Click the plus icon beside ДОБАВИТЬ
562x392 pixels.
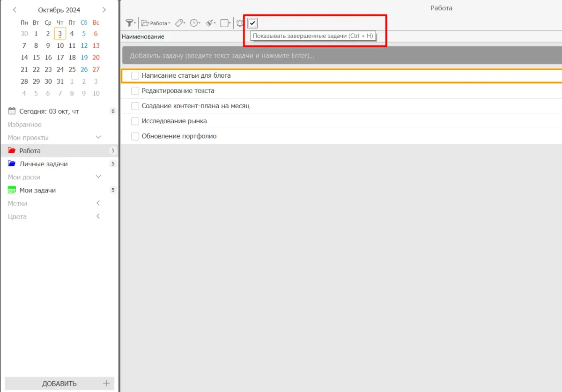click(x=106, y=384)
